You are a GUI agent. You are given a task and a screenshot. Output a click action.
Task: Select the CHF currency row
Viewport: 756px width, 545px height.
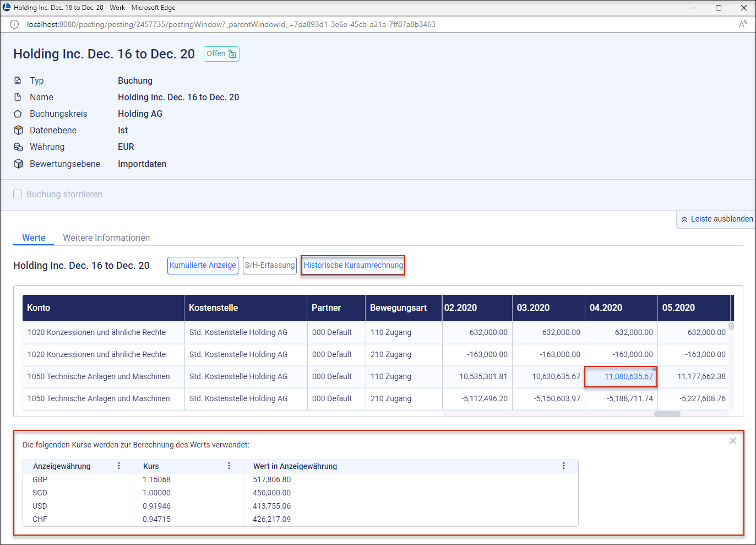(x=300, y=519)
